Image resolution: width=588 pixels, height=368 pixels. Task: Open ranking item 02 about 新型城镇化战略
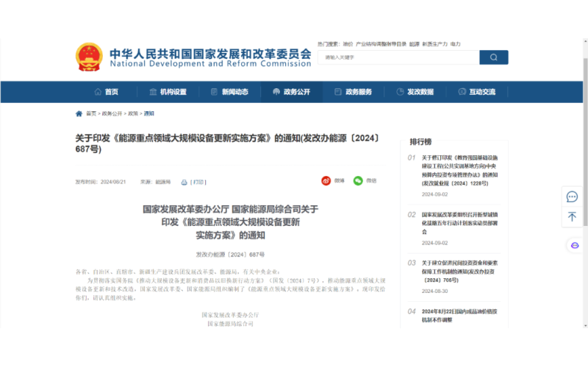(460, 223)
